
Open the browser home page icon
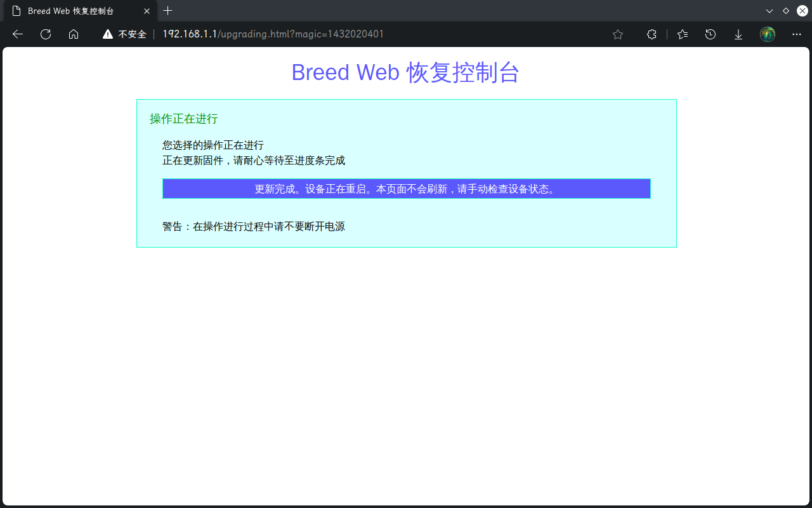coord(74,34)
